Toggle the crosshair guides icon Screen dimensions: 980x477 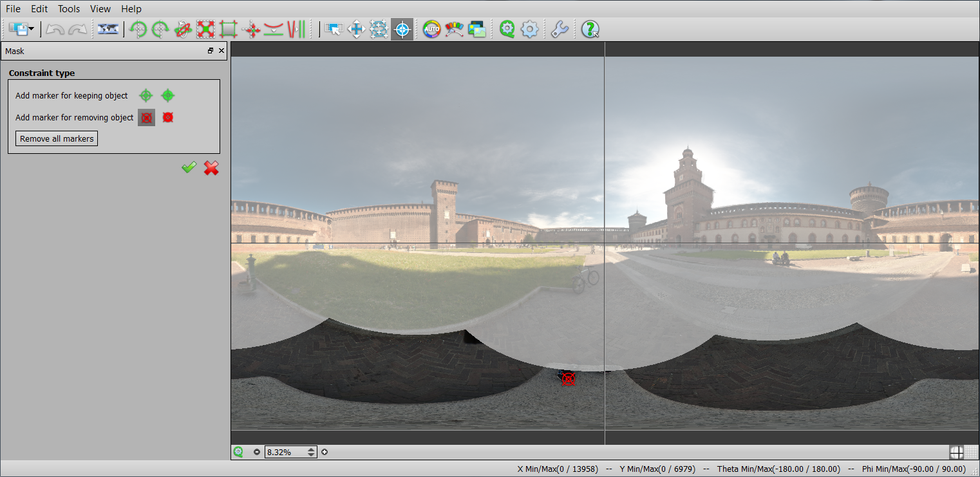(956, 452)
